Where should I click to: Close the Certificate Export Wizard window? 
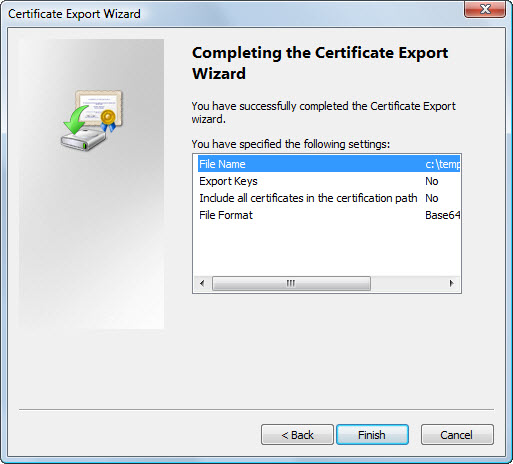point(485,9)
